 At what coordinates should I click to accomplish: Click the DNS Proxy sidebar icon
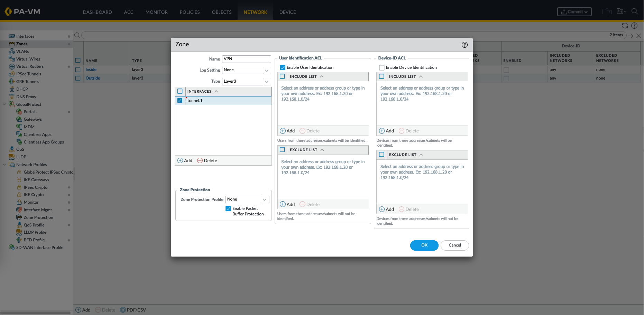tap(12, 97)
